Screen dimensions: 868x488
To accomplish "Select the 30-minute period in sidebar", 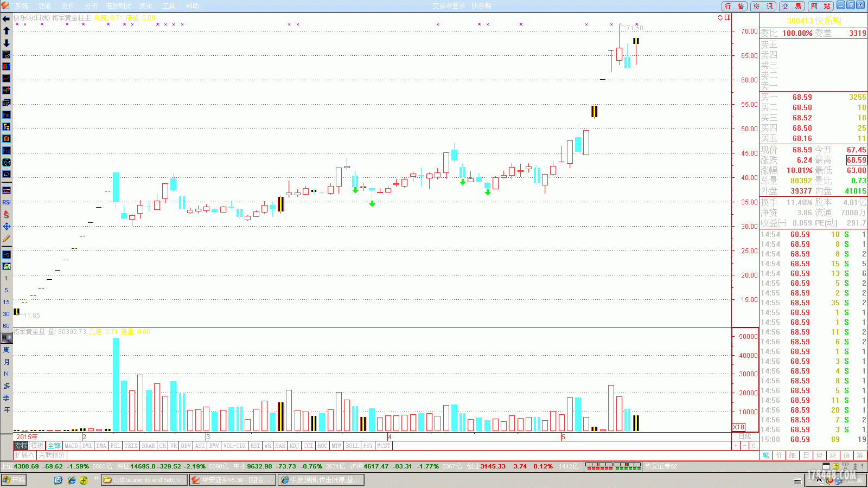I will coord(6,314).
